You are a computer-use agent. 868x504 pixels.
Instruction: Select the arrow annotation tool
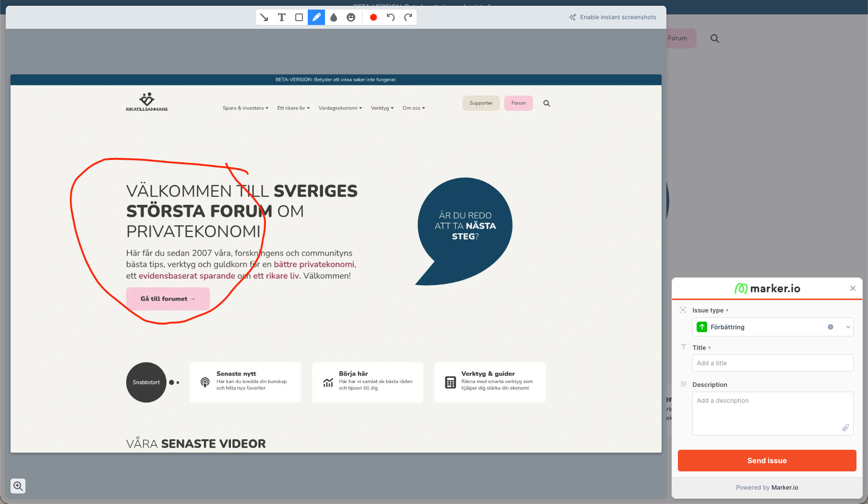coord(264,17)
